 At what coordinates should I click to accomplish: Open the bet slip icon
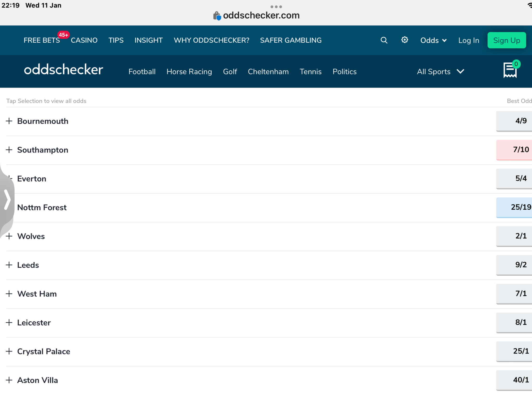[x=510, y=70]
